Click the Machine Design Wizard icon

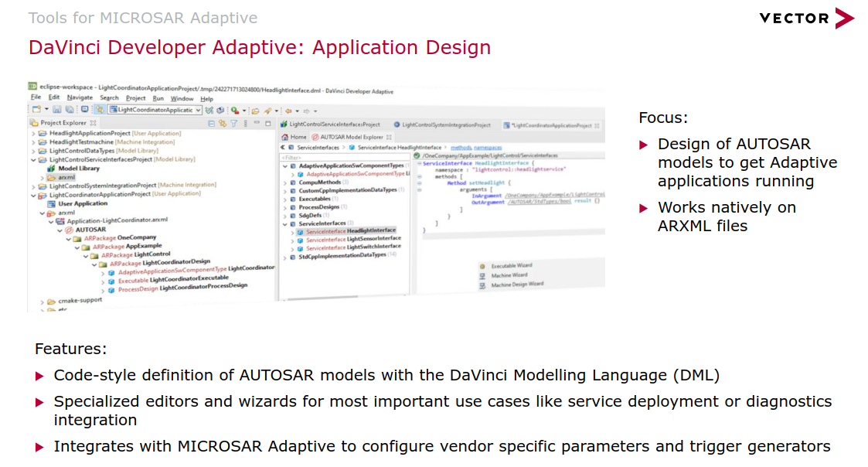tap(483, 285)
